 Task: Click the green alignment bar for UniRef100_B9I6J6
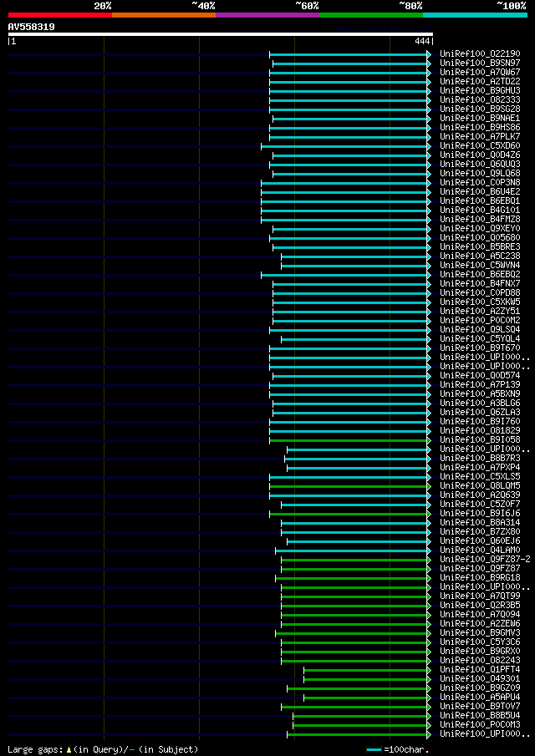348,515
